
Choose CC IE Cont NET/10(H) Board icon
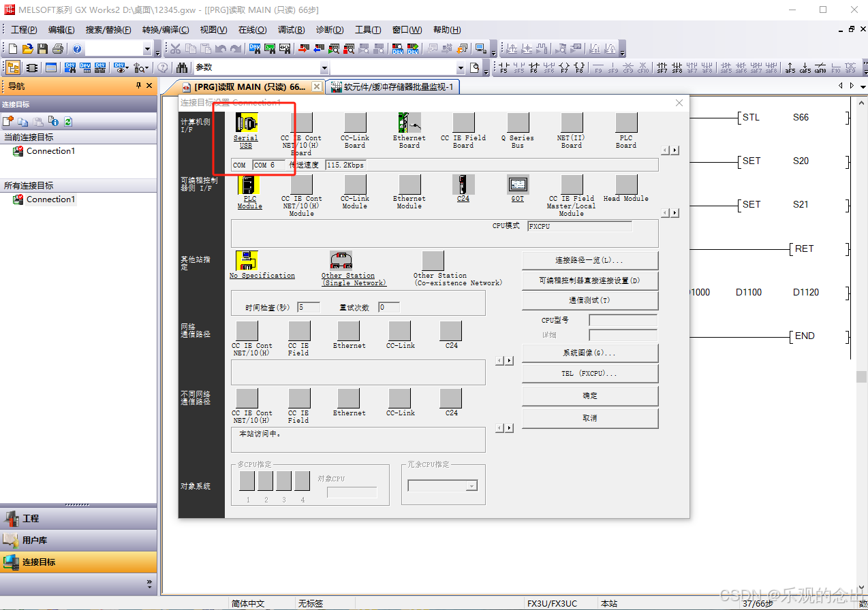[301, 123]
